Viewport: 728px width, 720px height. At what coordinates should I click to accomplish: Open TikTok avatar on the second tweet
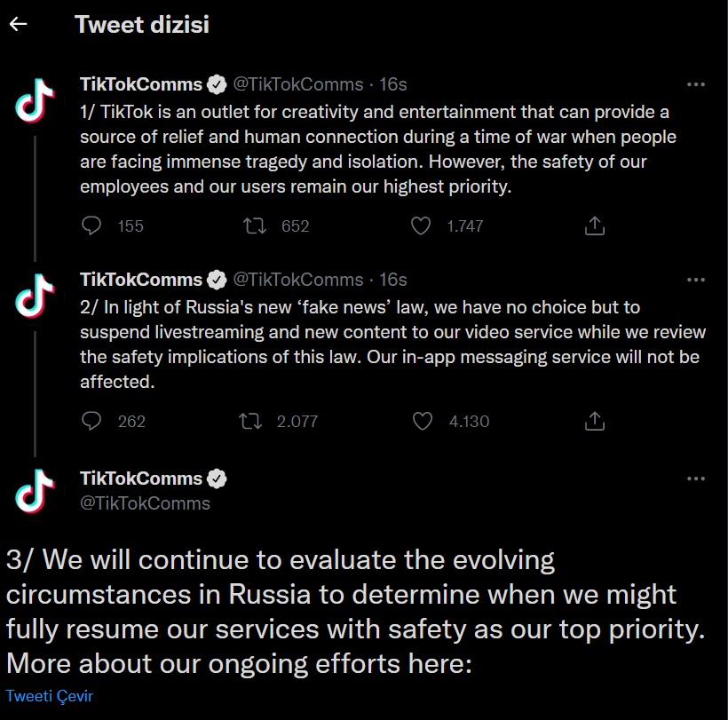point(35,296)
